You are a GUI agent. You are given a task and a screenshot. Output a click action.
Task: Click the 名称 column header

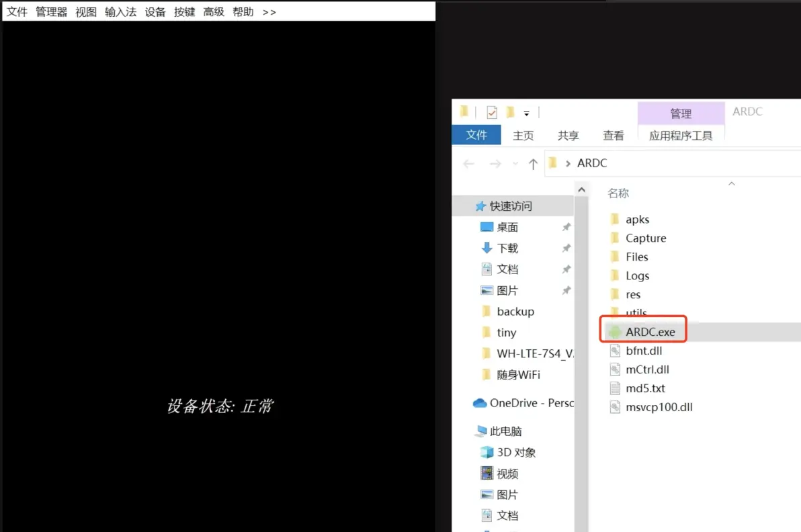tap(618, 193)
